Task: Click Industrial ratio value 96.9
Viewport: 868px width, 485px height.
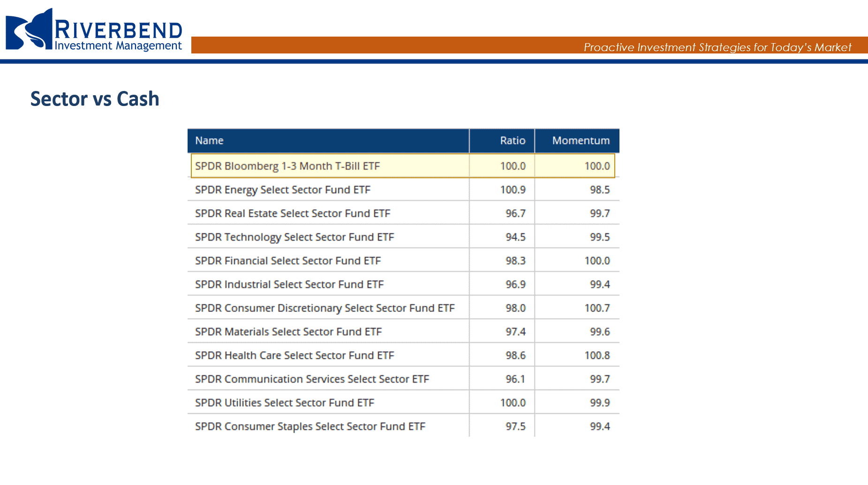Action: (515, 284)
